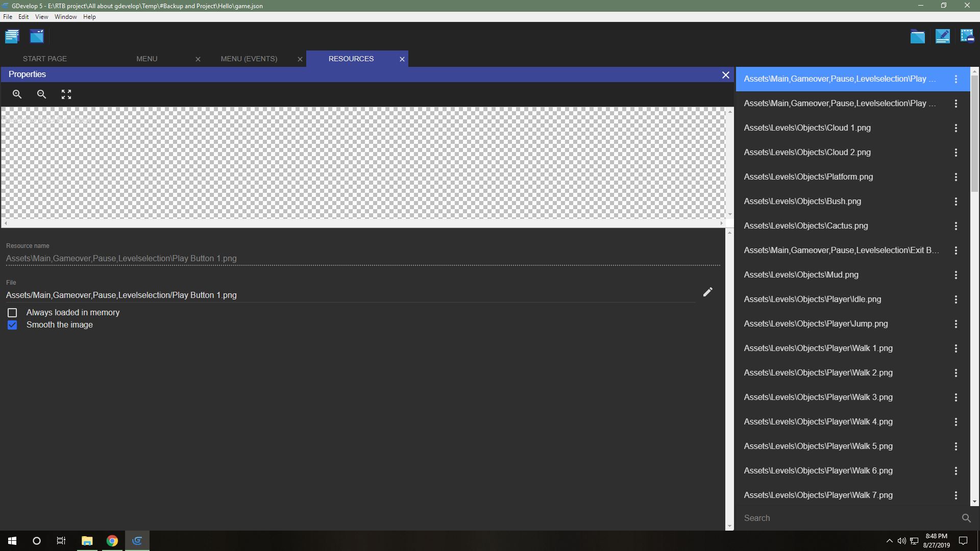Fit preview to full view icon
980x551 pixels.
pos(66,94)
